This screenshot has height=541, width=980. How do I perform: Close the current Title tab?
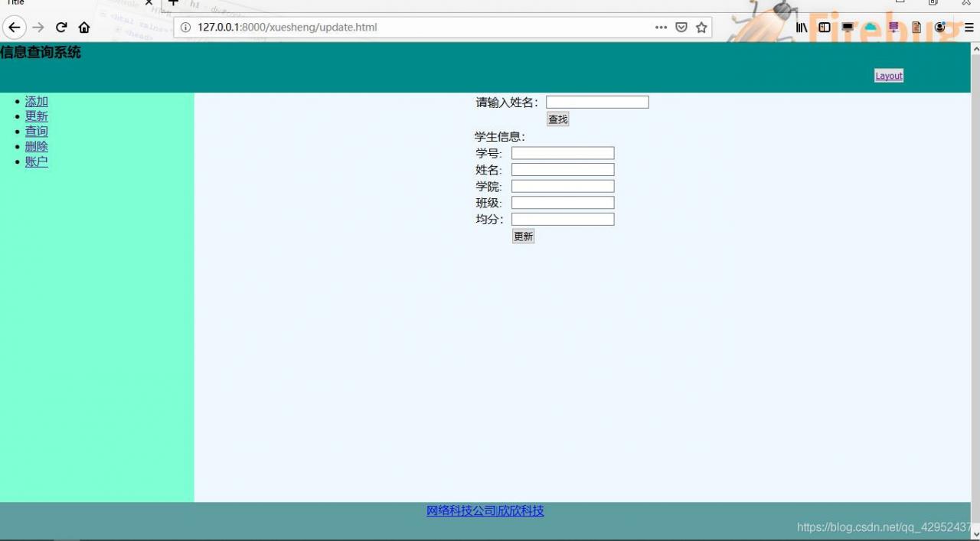click(x=149, y=3)
